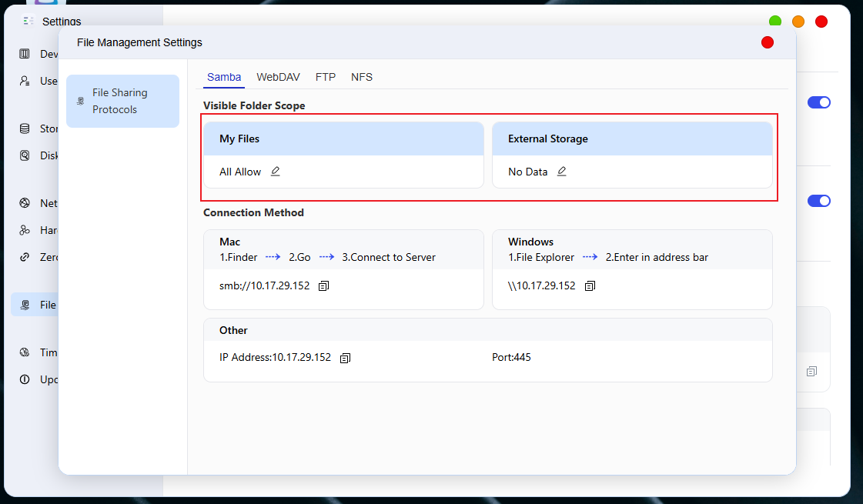
Task: Edit the External Storage folder scope
Action: pyautogui.click(x=561, y=172)
